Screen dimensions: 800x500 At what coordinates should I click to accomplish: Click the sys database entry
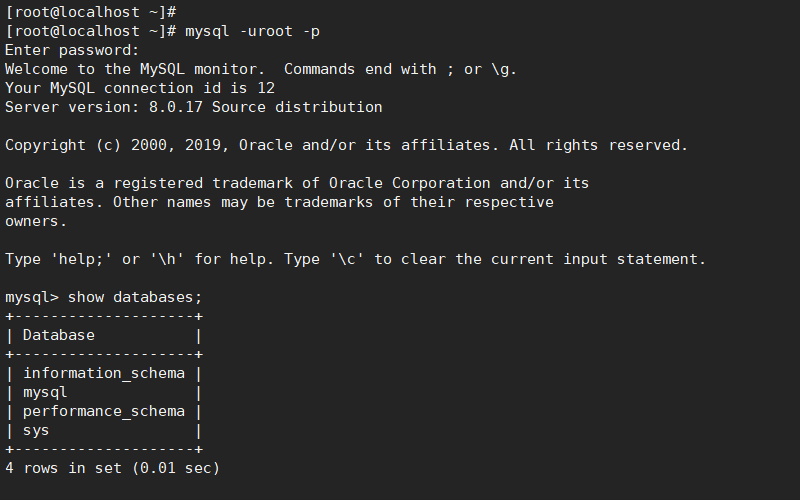pos(36,431)
